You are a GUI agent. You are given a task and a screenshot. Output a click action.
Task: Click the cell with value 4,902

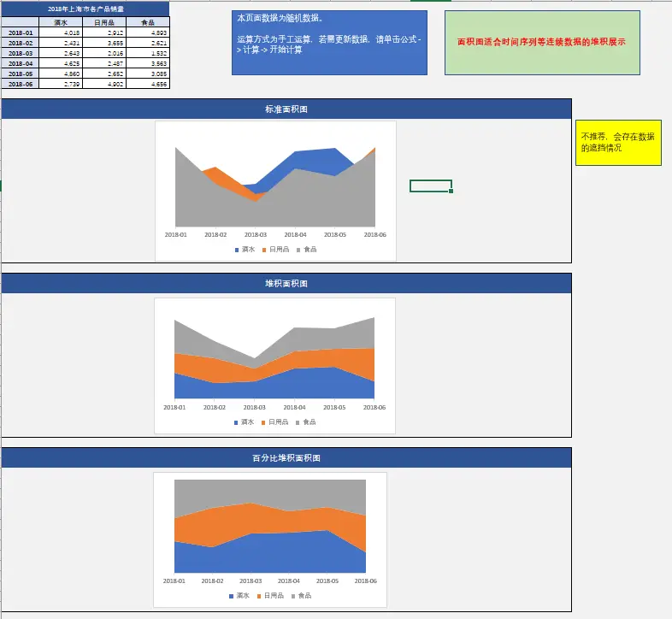click(x=104, y=84)
